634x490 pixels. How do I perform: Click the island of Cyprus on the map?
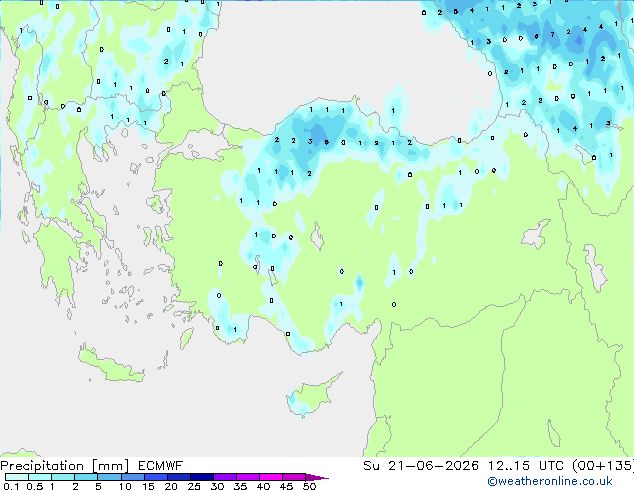(313, 395)
